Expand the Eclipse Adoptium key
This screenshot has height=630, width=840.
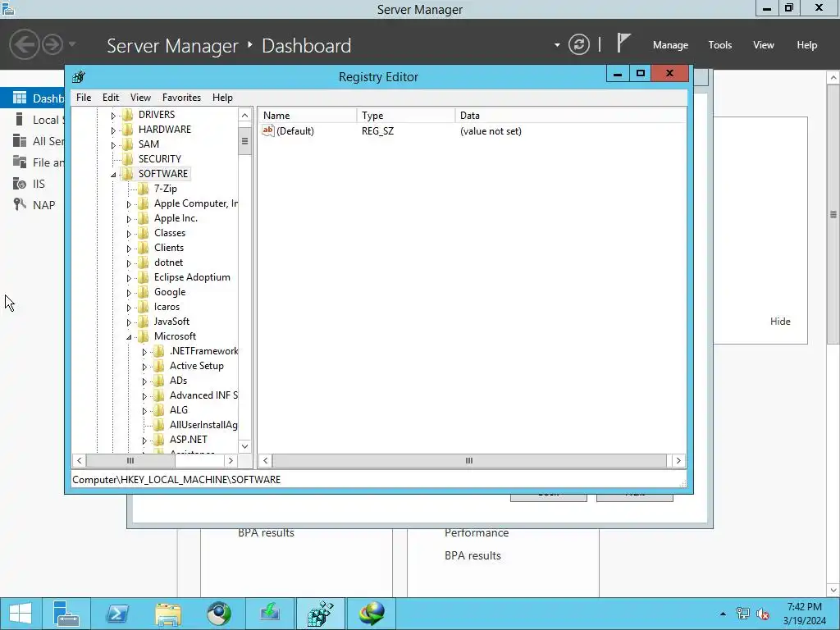click(129, 278)
